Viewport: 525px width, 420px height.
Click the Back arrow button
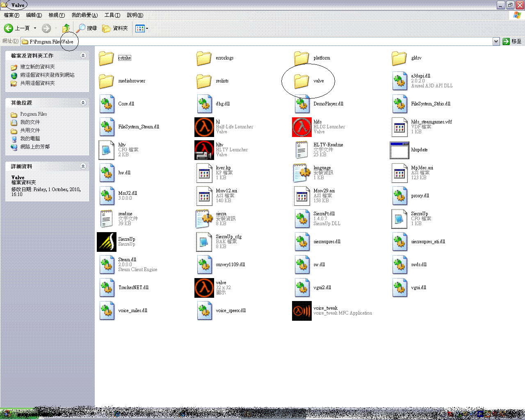point(9,28)
